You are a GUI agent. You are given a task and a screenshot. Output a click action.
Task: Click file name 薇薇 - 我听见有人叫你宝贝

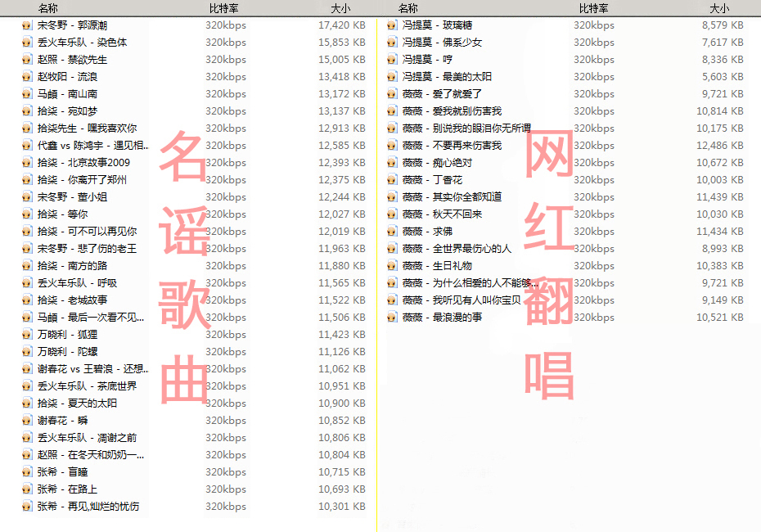[x=462, y=300]
